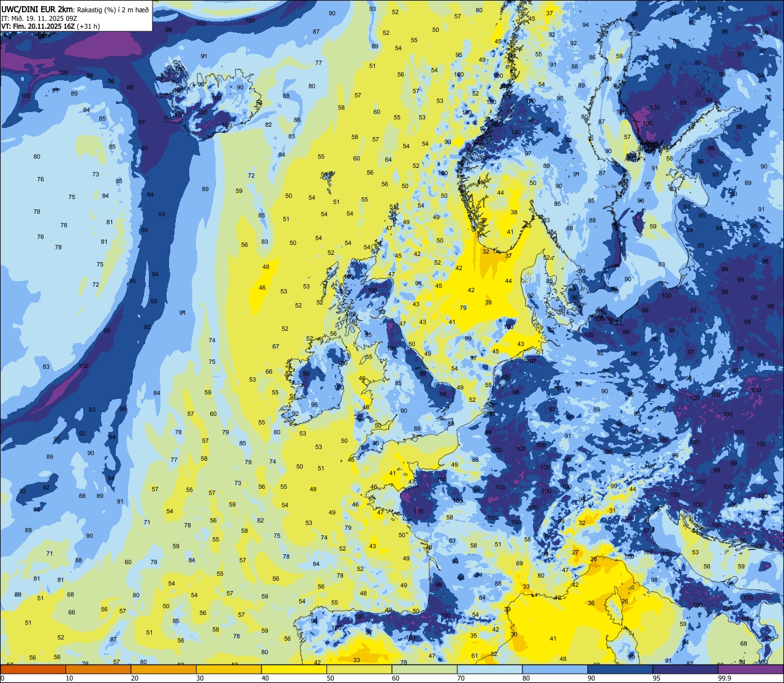
Task: Click the 40–50% bright yellow legend swatch
Action: (294, 670)
